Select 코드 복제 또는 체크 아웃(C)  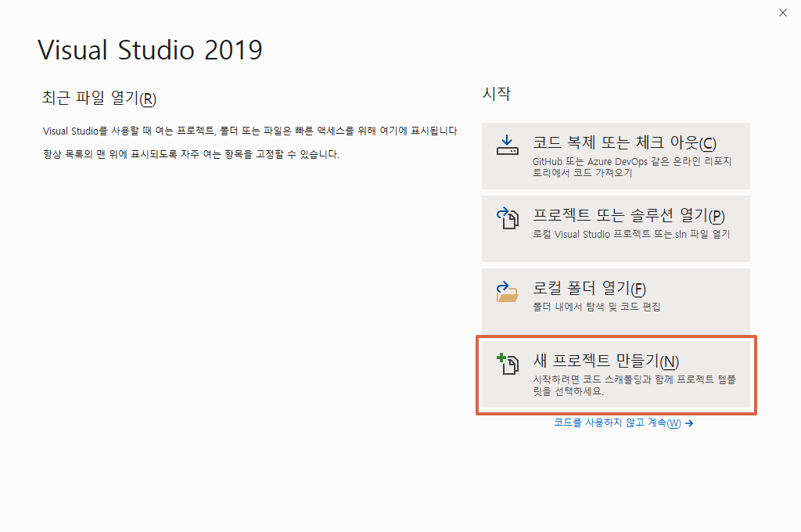616,156
